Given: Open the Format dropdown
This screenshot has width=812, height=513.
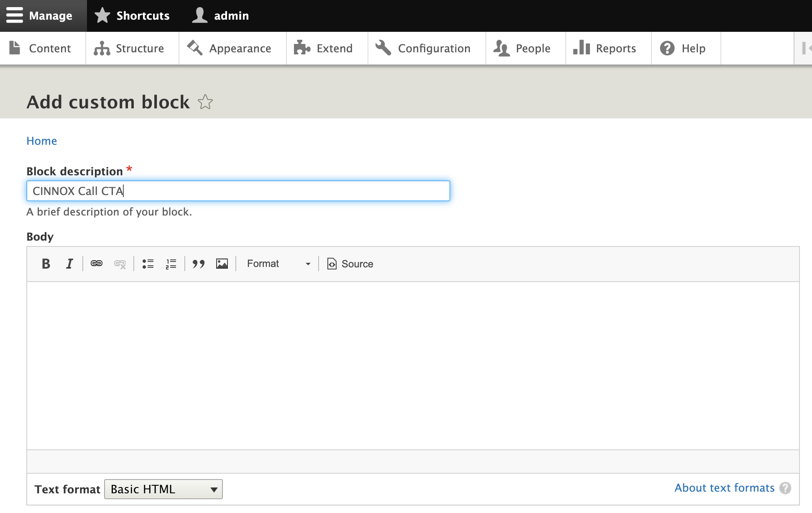Looking at the screenshot, I should pyautogui.click(x=278, y=264).
